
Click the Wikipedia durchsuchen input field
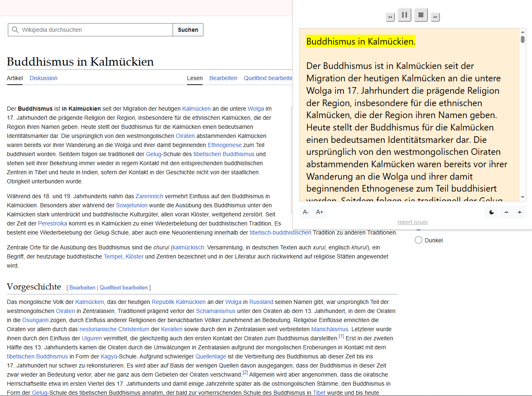91,29
